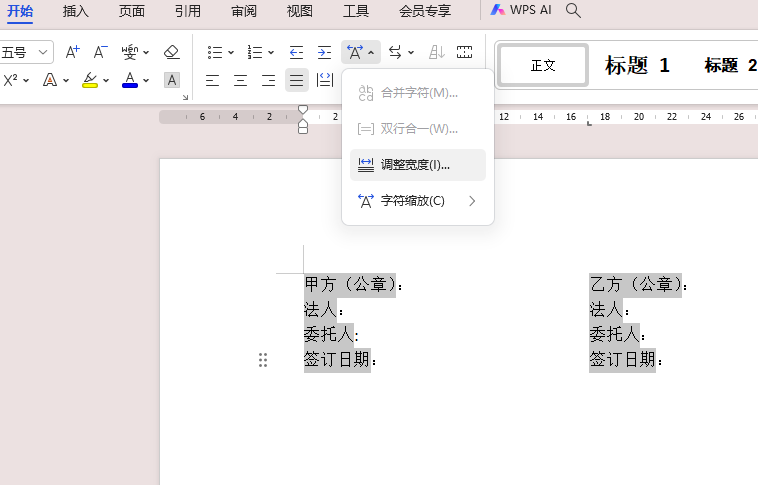Click left column 法人 text
Image resolution: width=758 pixels, height=485 pixels.
[320, 309]
